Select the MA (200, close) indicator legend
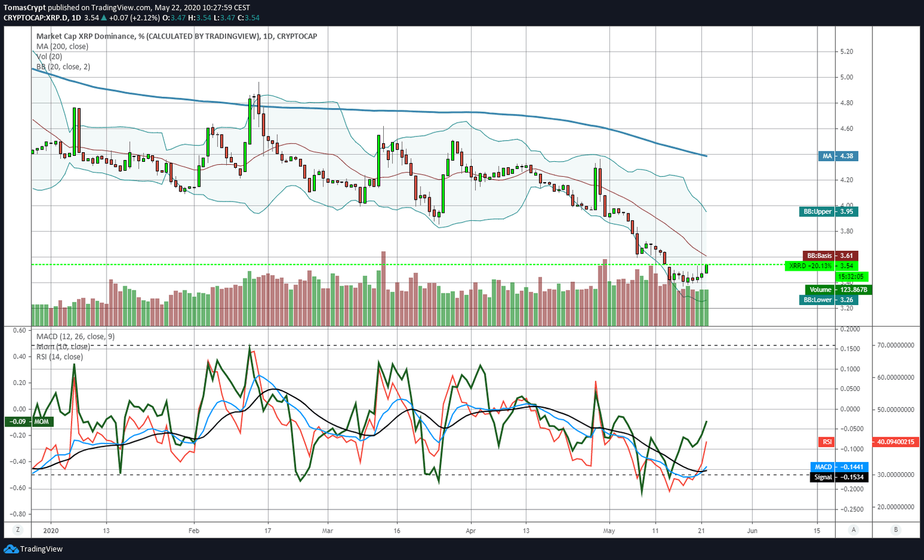The height and width of the screenshot is (560, 924). 62,46
